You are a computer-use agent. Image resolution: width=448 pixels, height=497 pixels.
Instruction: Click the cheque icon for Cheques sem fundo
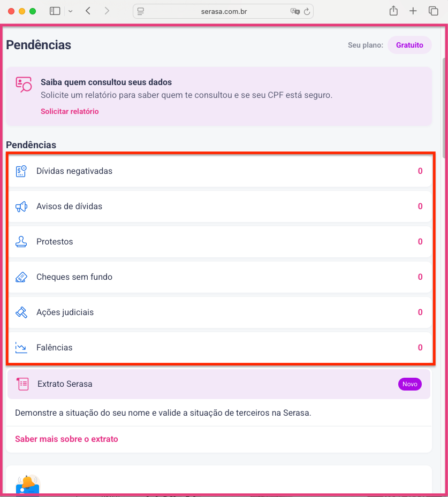[21, 277]
